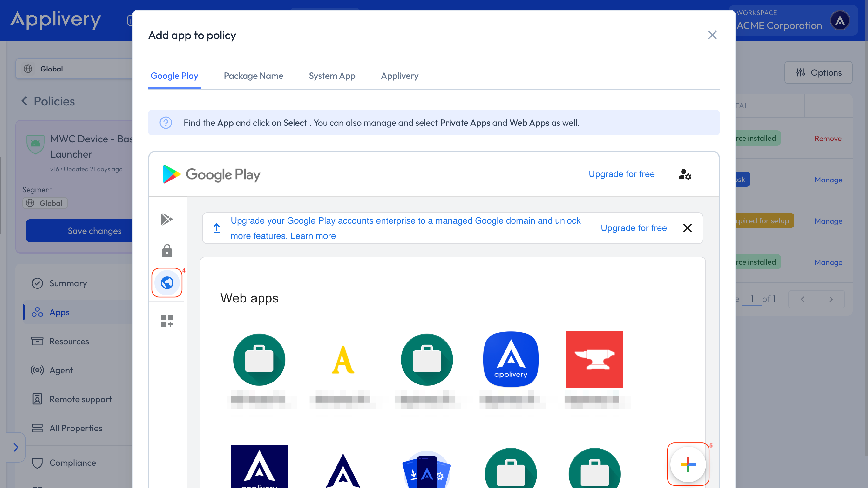The width and height of the screenshot is (868, 488).
Task: Expand the collapsed navigation panel chevron
Action: point(16,447)
